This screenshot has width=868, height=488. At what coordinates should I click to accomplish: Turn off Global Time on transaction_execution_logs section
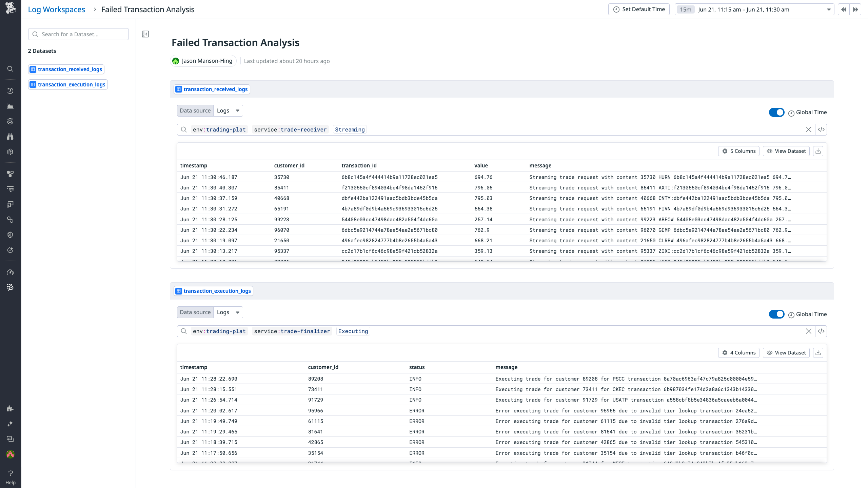[x=777, y=314]
